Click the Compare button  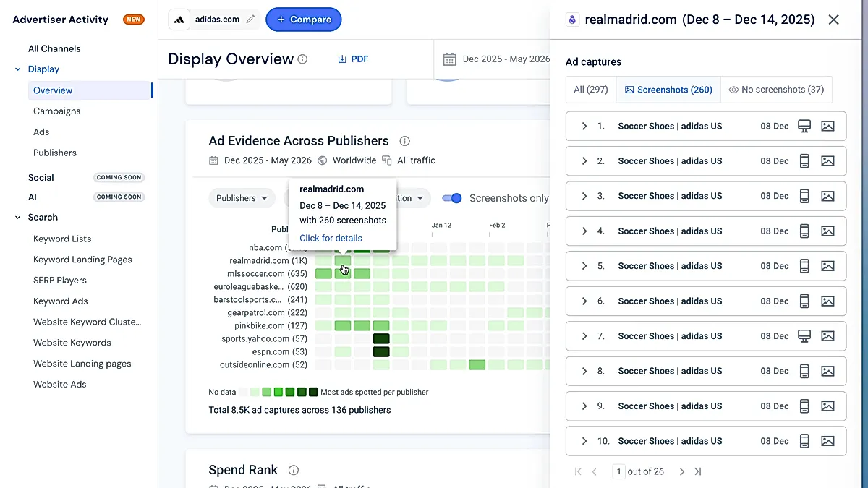pyautogui.click(x=304, y=20)
